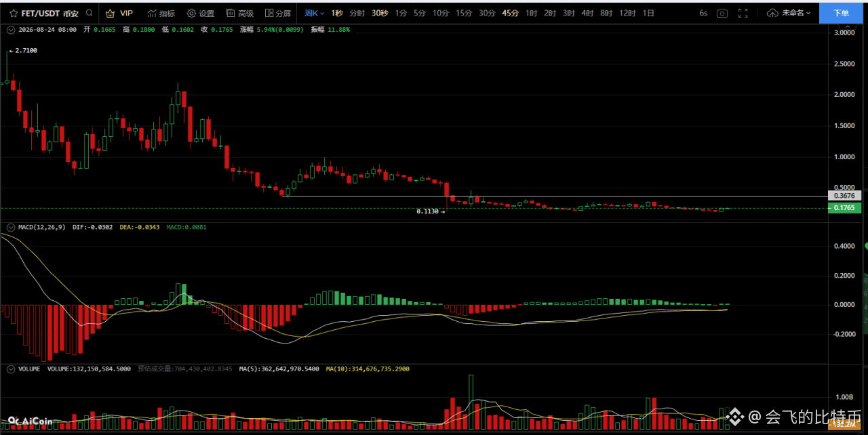Open the 未命名 cloud layout dropdown
The height and width of the screenshot is (435, 868).
point(789,13)
